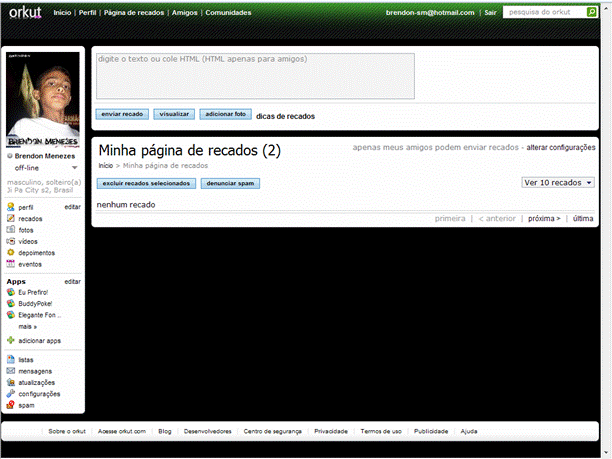The image size is (612, 459).
Task: Open the Ver 10 recados dropdown
Action: point(558,183)
